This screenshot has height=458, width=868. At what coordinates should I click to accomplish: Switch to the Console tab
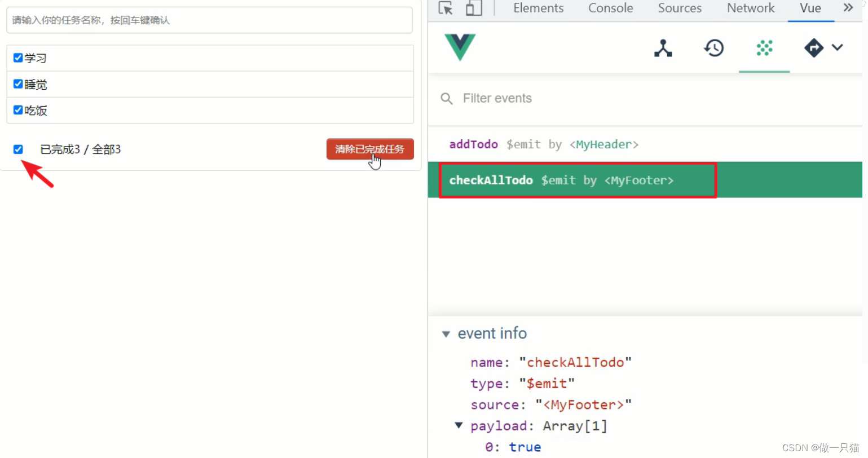[x=610, y=8]
